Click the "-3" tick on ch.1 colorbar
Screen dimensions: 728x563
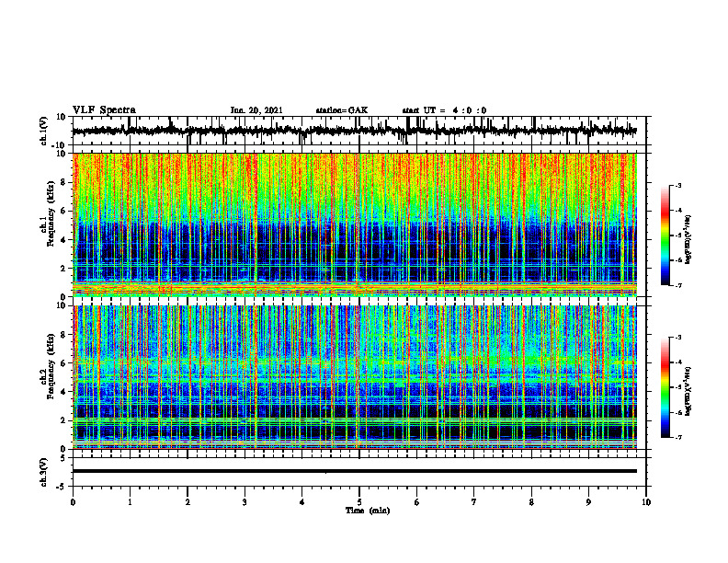[677, 186]
